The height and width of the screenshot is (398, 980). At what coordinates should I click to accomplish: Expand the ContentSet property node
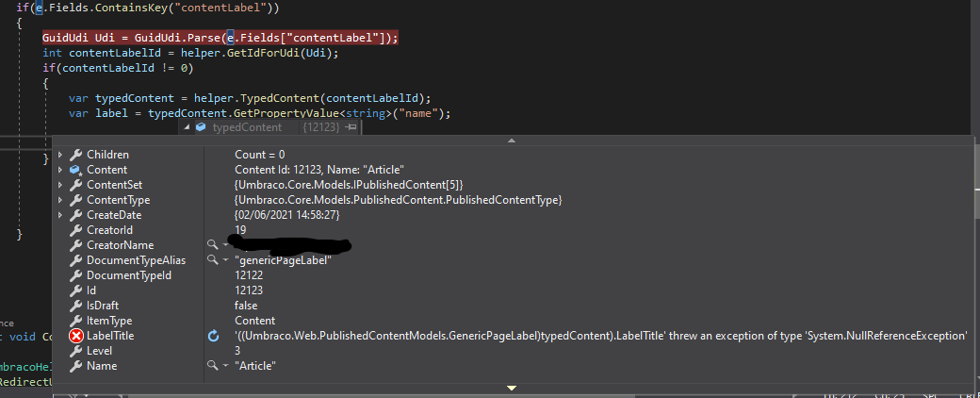[60, 185]
